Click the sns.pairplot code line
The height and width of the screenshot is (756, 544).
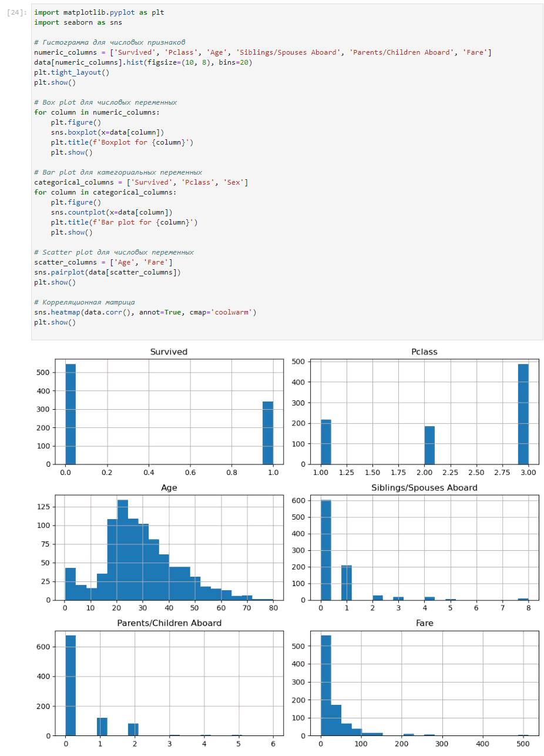pos(107,272)
